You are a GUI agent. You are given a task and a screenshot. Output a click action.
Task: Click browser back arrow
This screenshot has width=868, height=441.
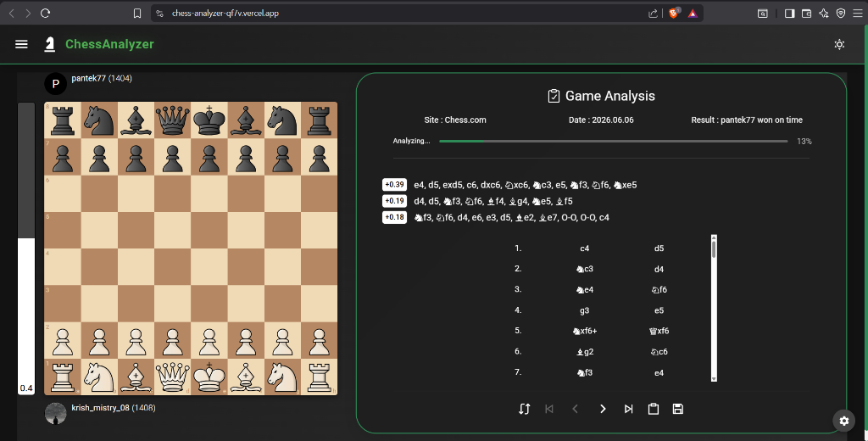coord(12,14)
